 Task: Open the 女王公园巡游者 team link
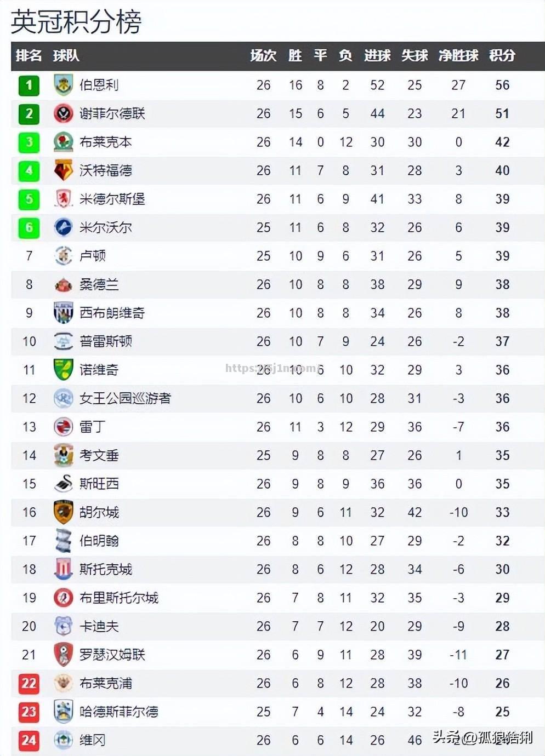125,398
